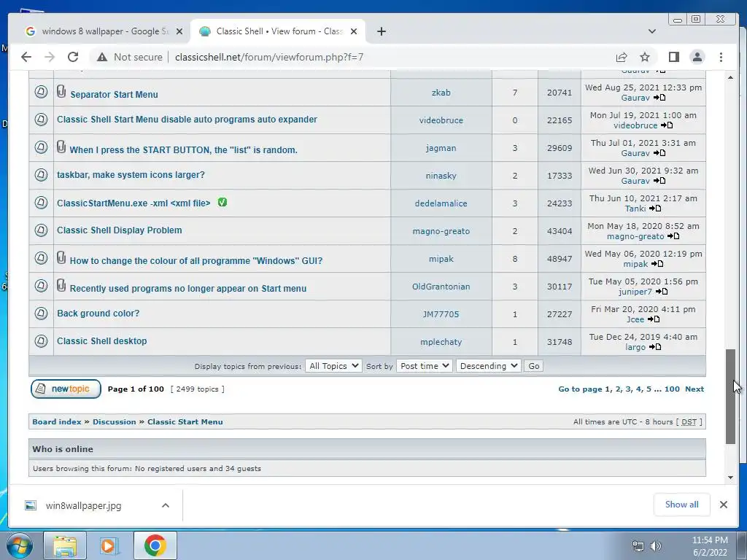Click Show all downloads button
This screenshot has width=747, height=560.
[682, 505]
